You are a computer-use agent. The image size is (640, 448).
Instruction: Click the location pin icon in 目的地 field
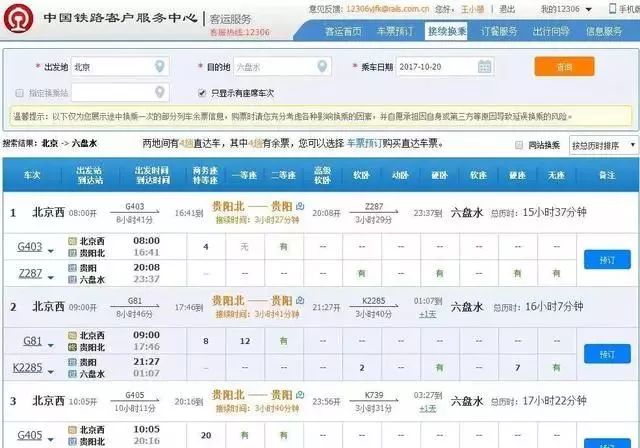(x=322, y=66)
